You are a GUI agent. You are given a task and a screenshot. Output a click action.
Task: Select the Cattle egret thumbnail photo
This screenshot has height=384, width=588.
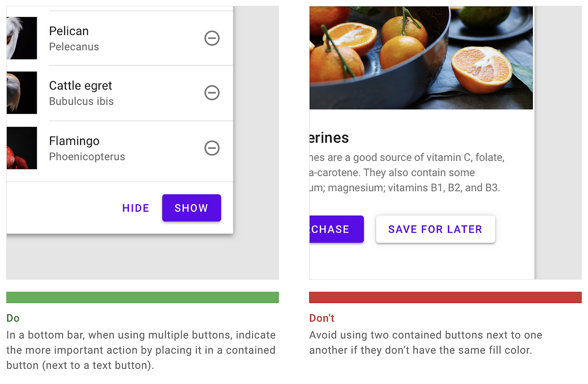pos(22,93)
